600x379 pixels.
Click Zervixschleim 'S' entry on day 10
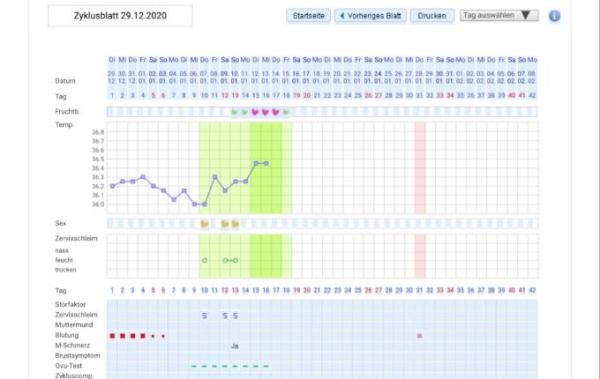[x=204, y=316]
